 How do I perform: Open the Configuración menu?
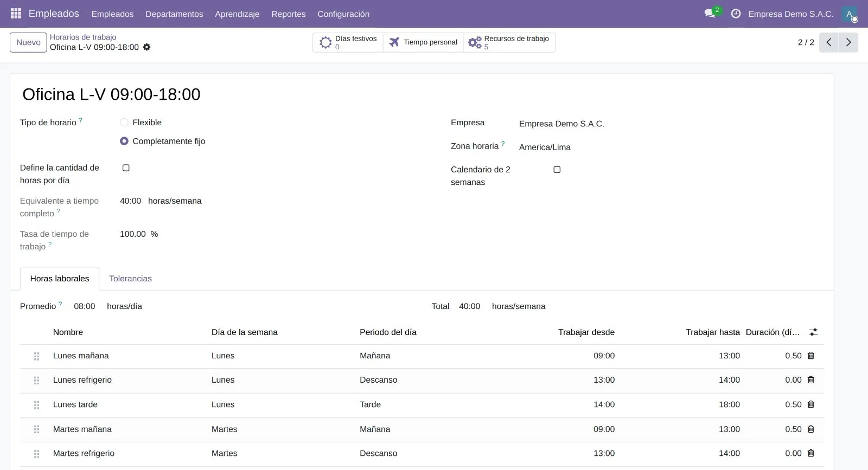(343, 14)
